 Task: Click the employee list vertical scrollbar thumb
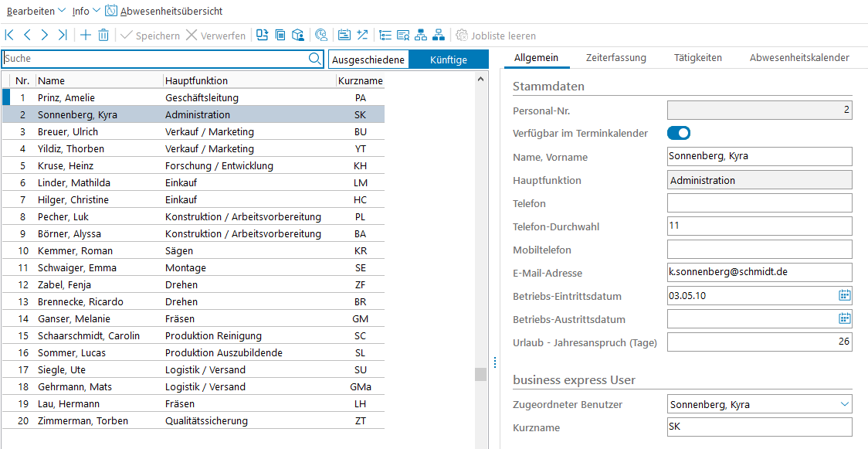coord(480,375)
